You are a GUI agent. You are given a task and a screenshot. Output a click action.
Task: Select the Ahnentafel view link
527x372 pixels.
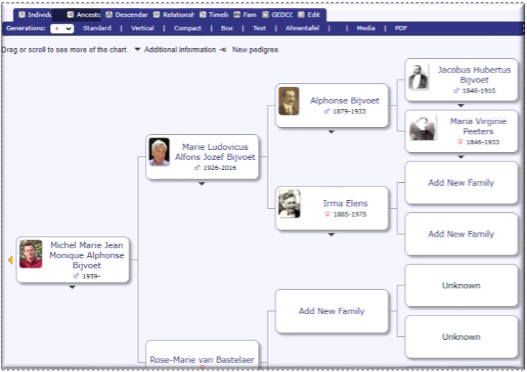(x=302, y=28)
